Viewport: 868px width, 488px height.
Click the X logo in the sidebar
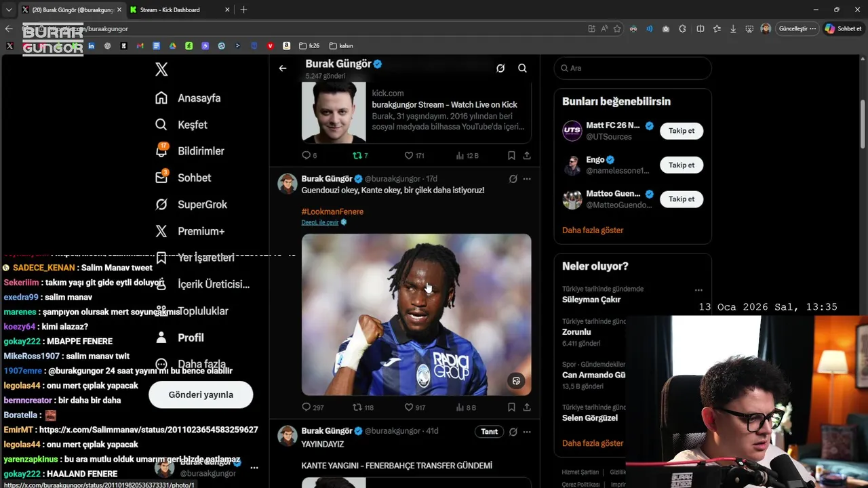coord(161,69)
